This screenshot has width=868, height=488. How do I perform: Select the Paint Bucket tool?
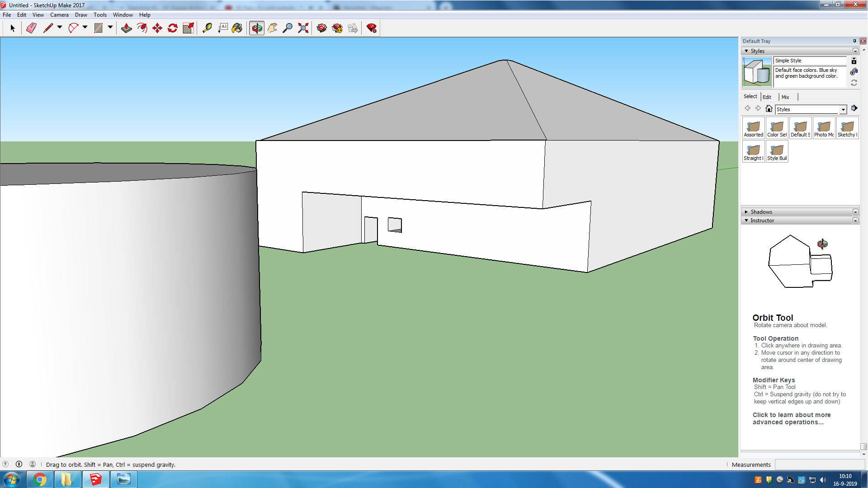[237, 28]
